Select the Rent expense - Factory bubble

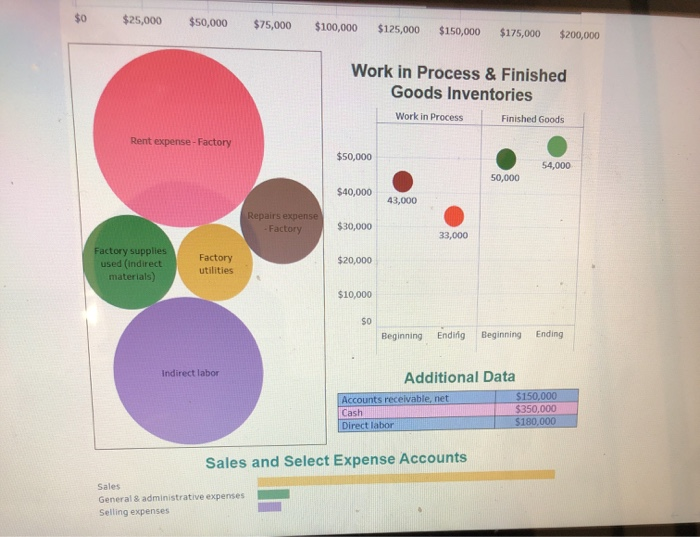[x=179, y=137]
